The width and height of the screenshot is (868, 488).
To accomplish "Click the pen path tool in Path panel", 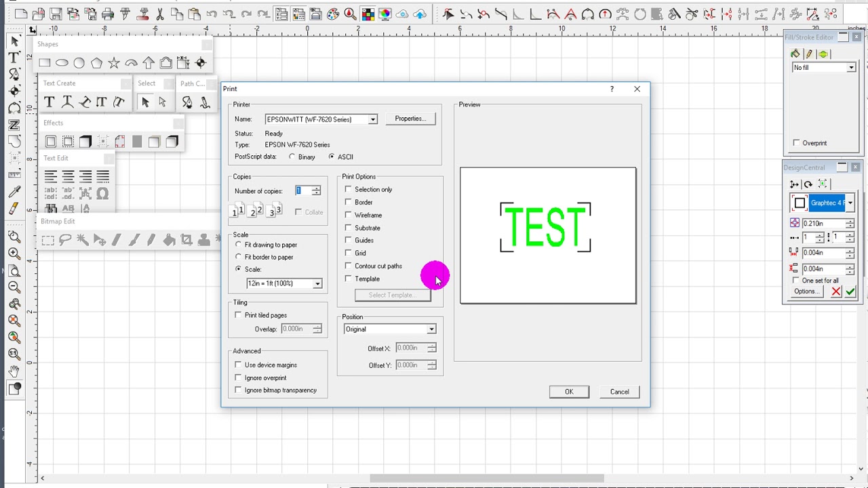I will [187, 102].
